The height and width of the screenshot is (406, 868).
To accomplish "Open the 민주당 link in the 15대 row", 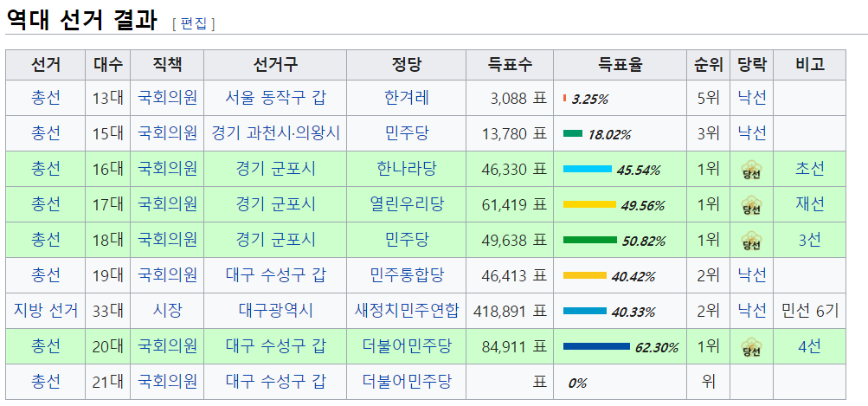I will (407, 133).
